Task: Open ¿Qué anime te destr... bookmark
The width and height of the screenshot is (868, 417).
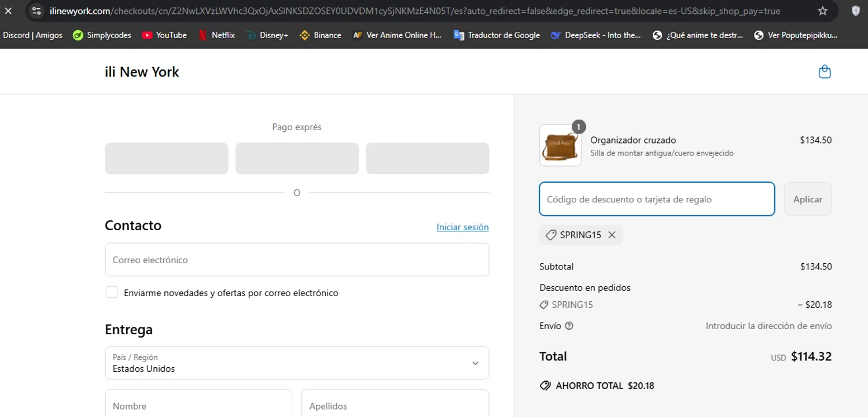Action: pos(698,35)
